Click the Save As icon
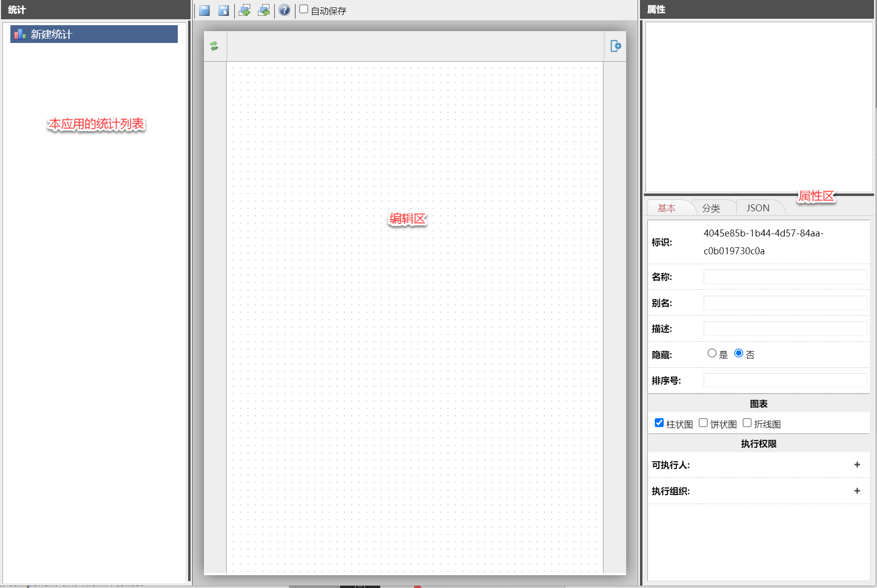Viewport: 877px width, 588px height. pos(224,10)
